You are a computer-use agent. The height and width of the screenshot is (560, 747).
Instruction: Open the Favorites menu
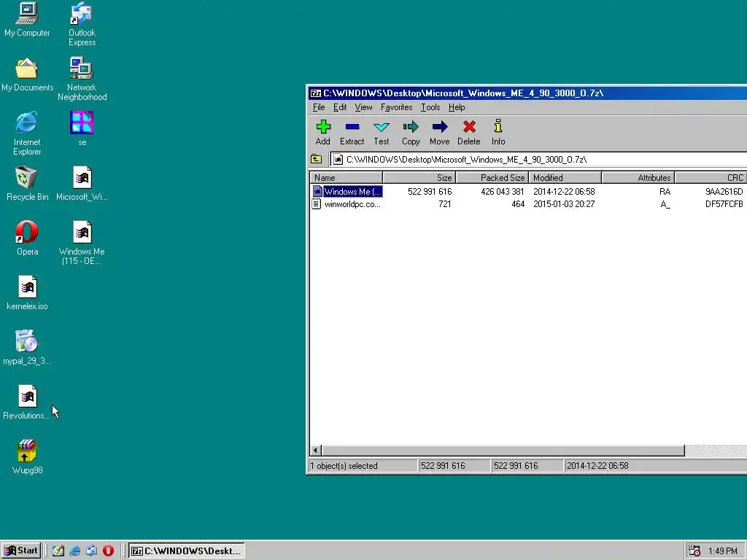point(396,107)
